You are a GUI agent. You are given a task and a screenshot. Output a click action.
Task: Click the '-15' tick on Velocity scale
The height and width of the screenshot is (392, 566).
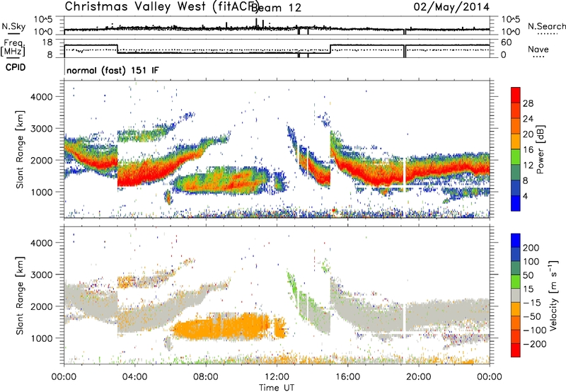tap(532, 303)
